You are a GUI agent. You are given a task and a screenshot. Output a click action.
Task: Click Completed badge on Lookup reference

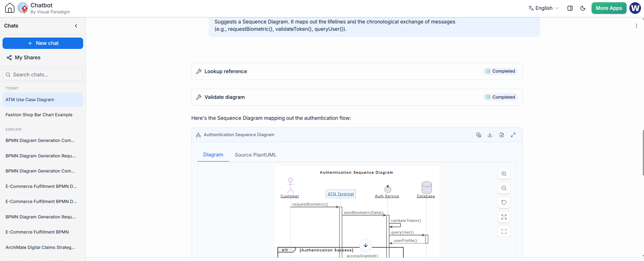500,71
